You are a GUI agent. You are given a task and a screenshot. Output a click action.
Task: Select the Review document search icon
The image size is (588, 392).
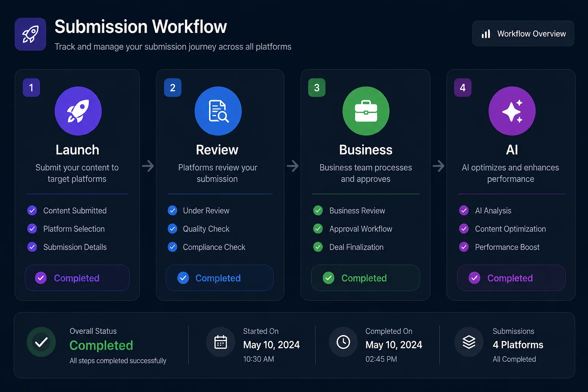218,111
